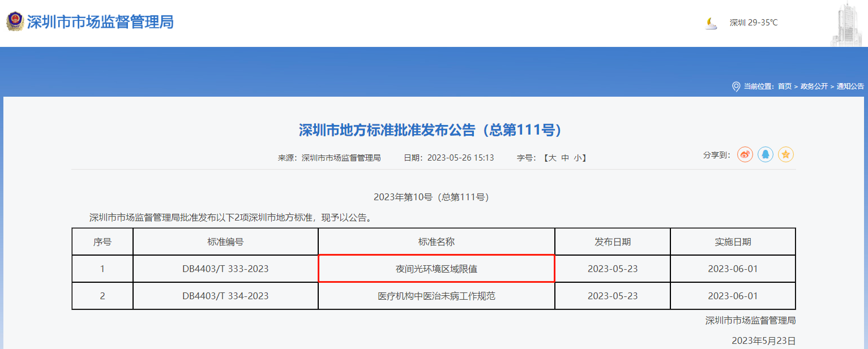Open 通知公告 breadcrumb link
This screenshot has height=349, width=868.
click(850, 87)
